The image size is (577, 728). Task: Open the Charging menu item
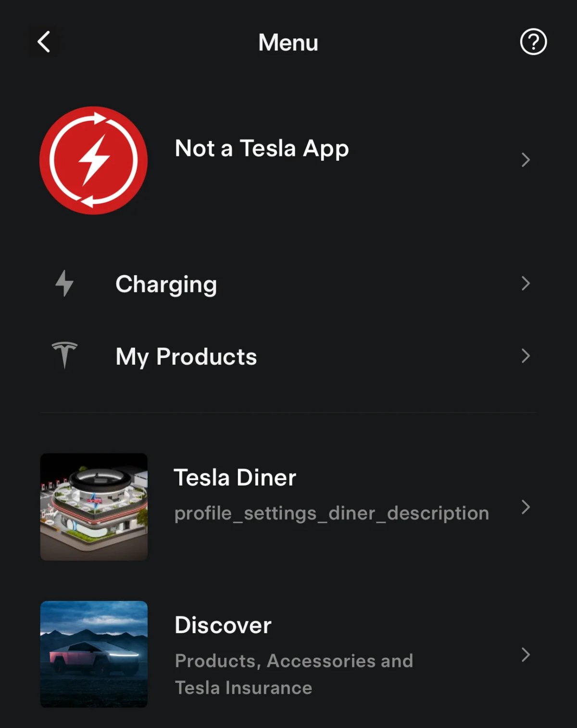click(x=288, y=283)
